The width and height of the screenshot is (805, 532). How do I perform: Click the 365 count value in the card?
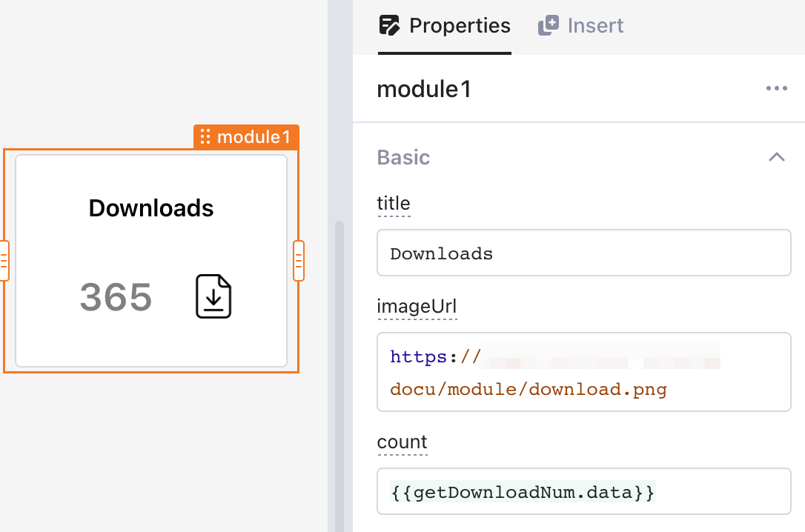point(116,297)
